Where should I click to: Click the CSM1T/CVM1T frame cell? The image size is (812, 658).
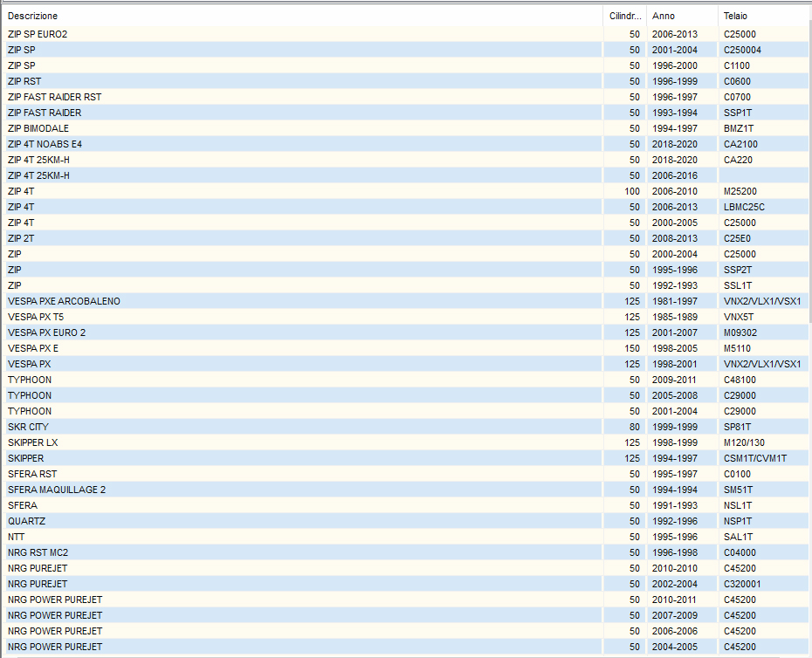(x=763, y=458)
